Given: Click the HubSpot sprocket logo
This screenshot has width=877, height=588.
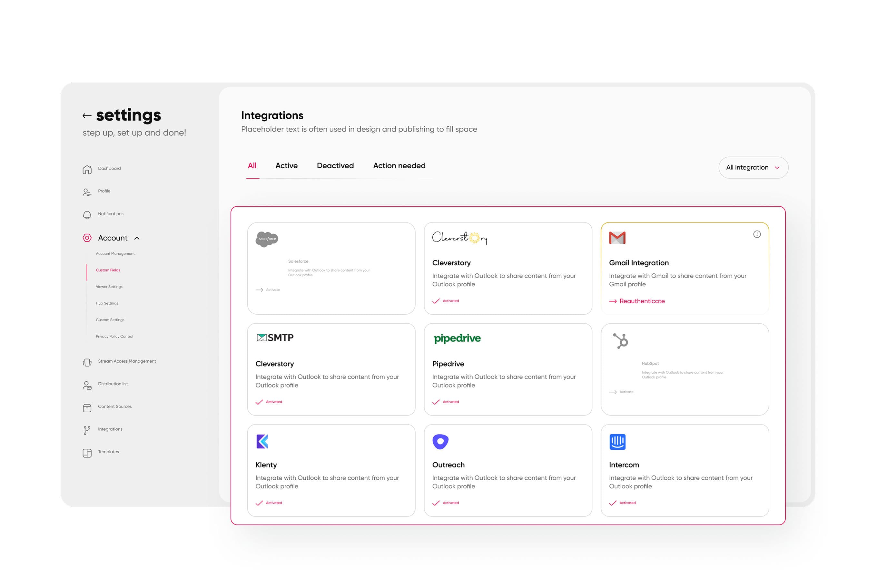Looking at the screenshot, I should point(620,340).
